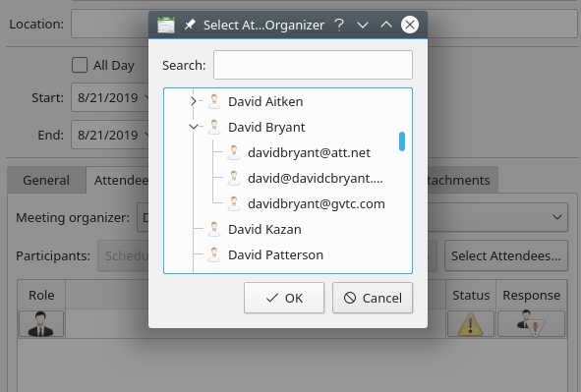Click David Bryant's person icon
581x392 pixels.
[213, 127]
